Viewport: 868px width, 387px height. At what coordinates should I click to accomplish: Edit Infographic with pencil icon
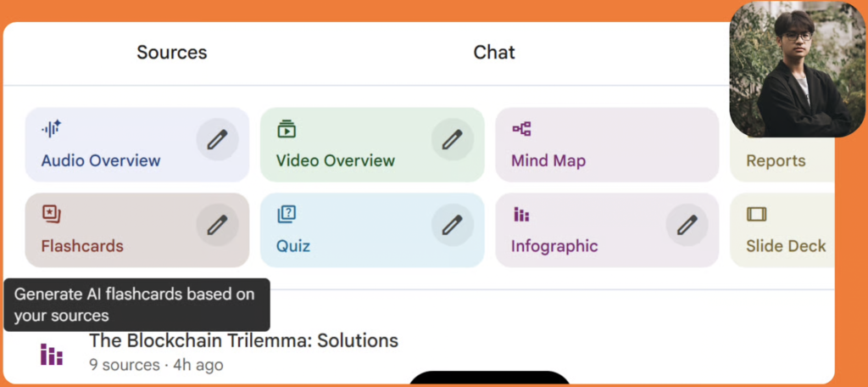click(687, 225)
